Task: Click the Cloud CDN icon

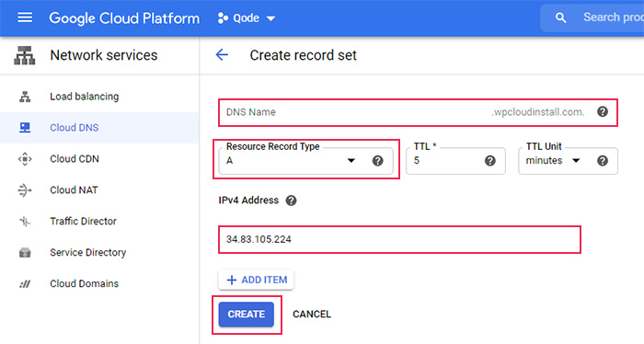Action: click(25, 159)
